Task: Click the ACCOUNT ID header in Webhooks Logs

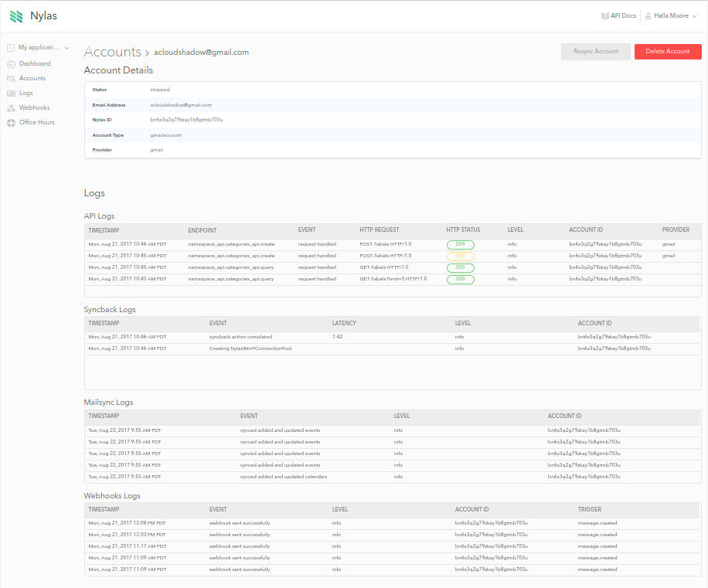Action: tap(471, 509)
